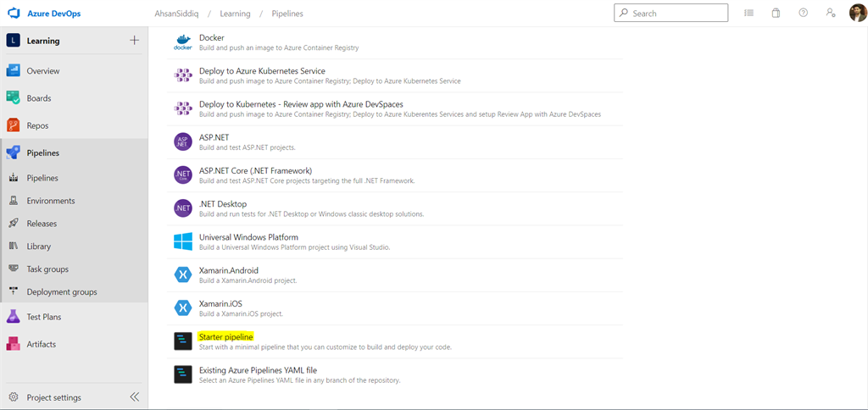Click the Azure Kubernetes Service template icon
The image size is (868, 410).
(183, 75)
